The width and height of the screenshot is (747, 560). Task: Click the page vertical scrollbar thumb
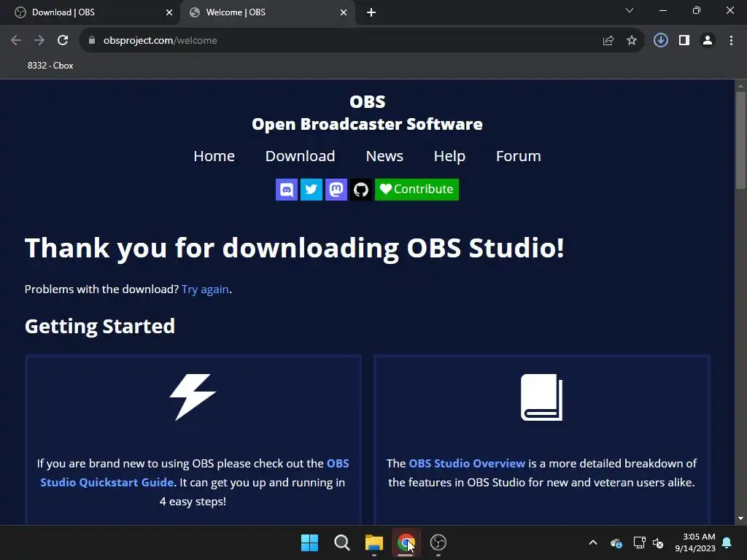point(740,141)
